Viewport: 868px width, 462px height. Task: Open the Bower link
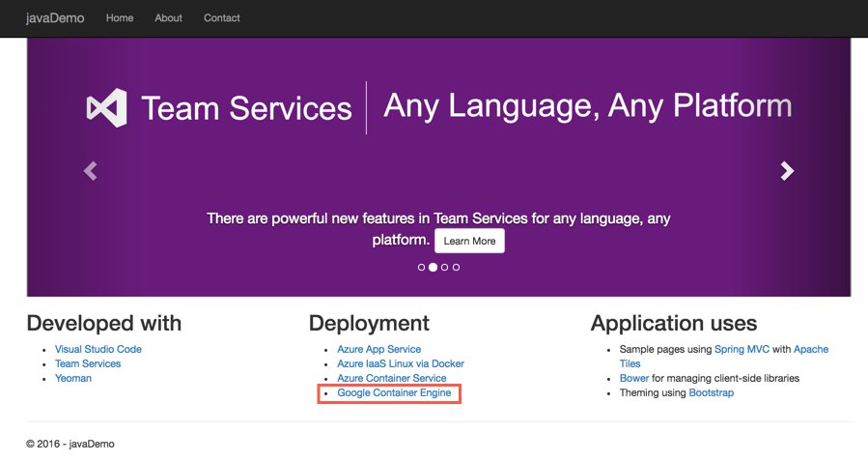tap(634, 378)
